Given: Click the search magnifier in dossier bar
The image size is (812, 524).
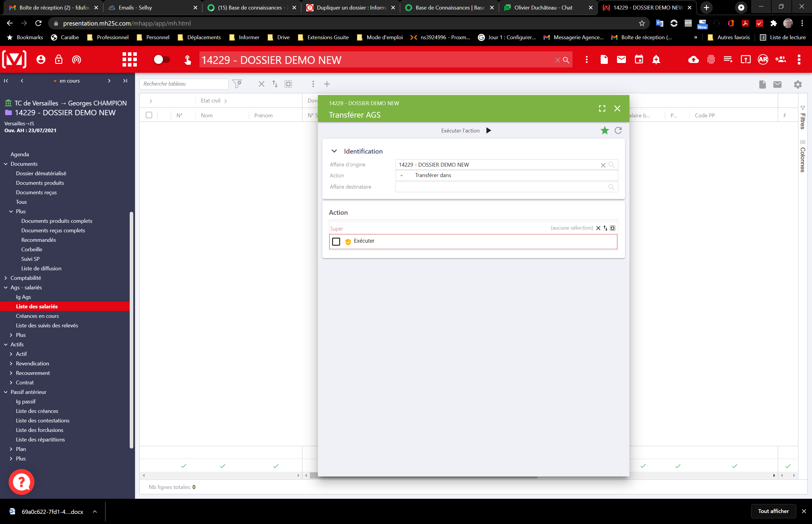Looking at the screenshot, I should pyautogui.click(x=566, y=60).
